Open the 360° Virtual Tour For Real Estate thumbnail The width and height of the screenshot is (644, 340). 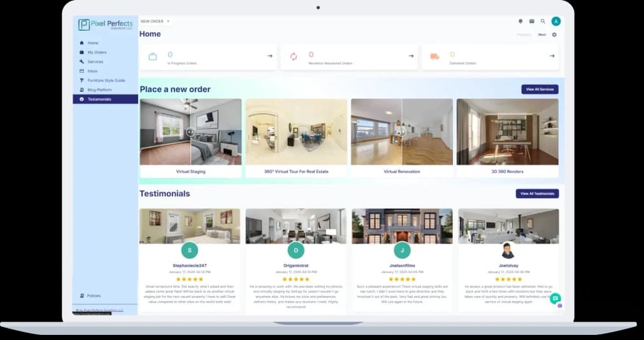point(296,131)
